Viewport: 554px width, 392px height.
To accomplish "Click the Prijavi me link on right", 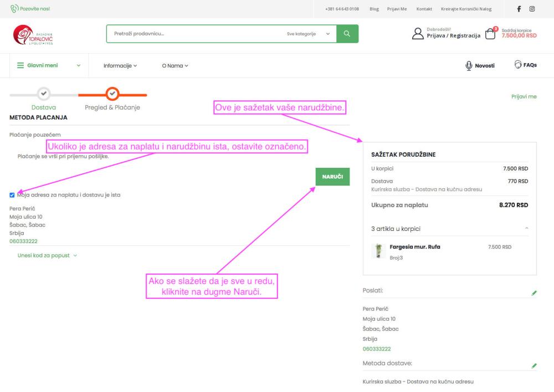I will point(524,97).
